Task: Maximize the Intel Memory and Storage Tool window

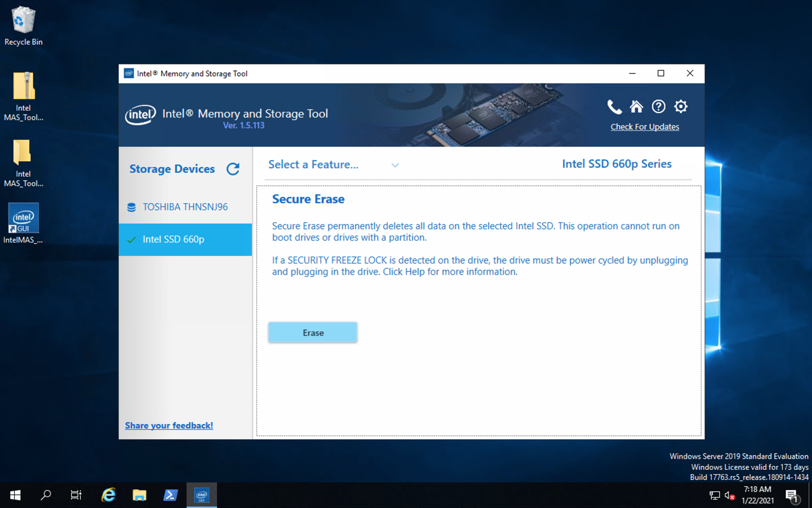Action: point(661,74)
